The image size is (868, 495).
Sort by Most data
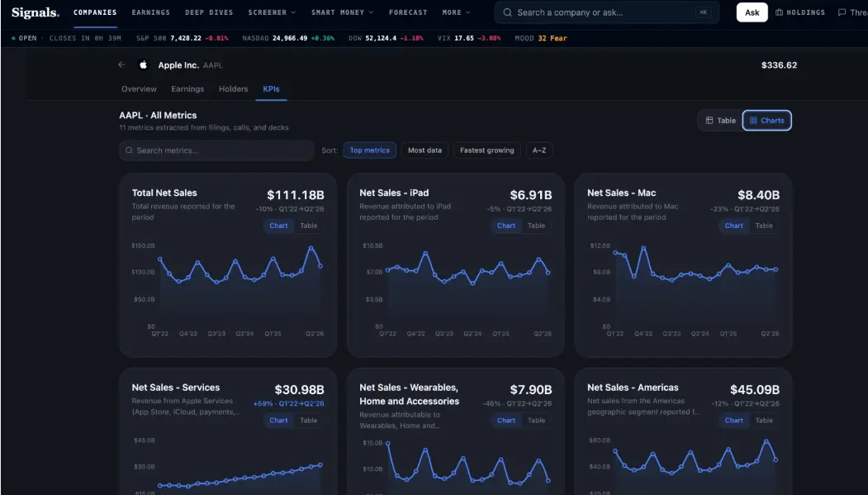(x=425, y=150)
